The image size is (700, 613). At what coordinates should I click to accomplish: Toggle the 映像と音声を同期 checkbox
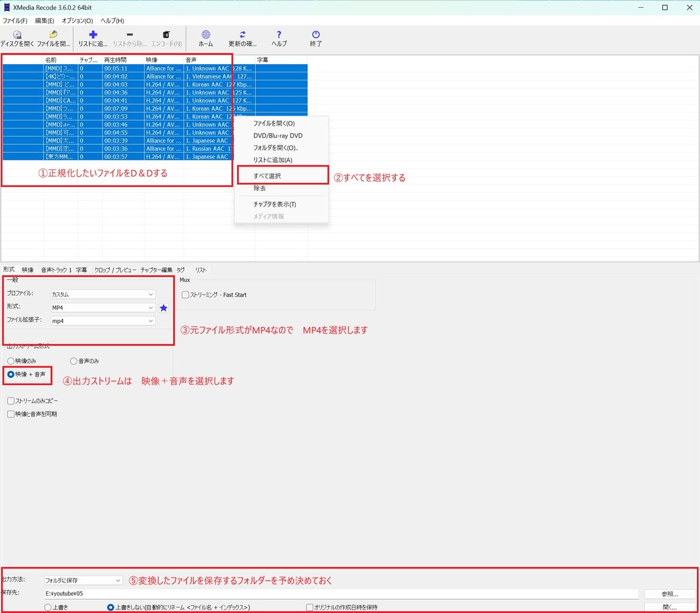point(11,414)
